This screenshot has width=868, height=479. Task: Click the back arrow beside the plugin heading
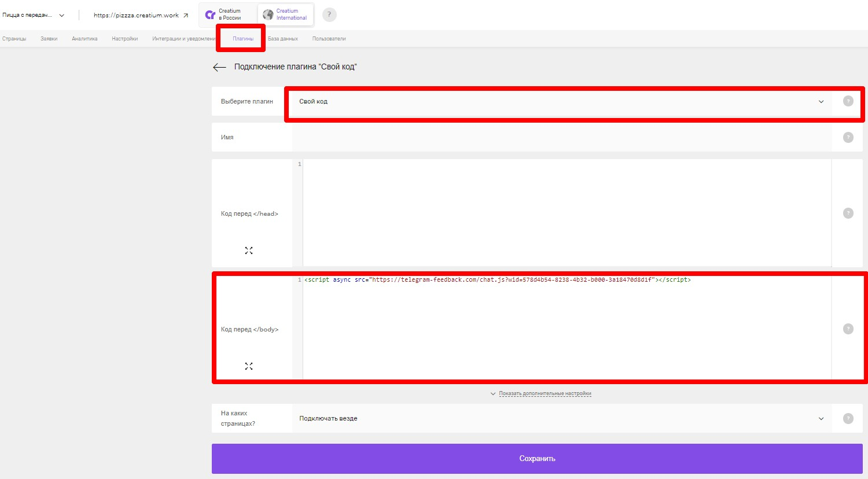point(219,67)
